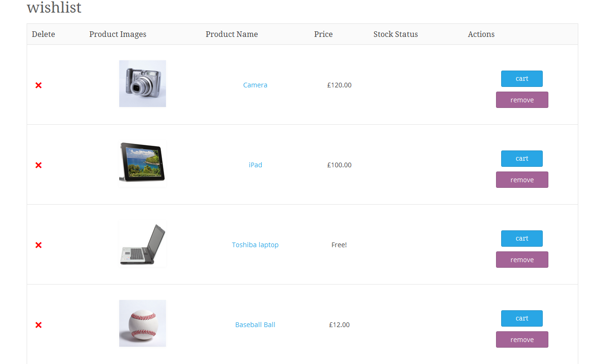This screenshot has height=364, width=604.
Task: Visit the Baseball Ball link
Action: [x=255, y=325]
